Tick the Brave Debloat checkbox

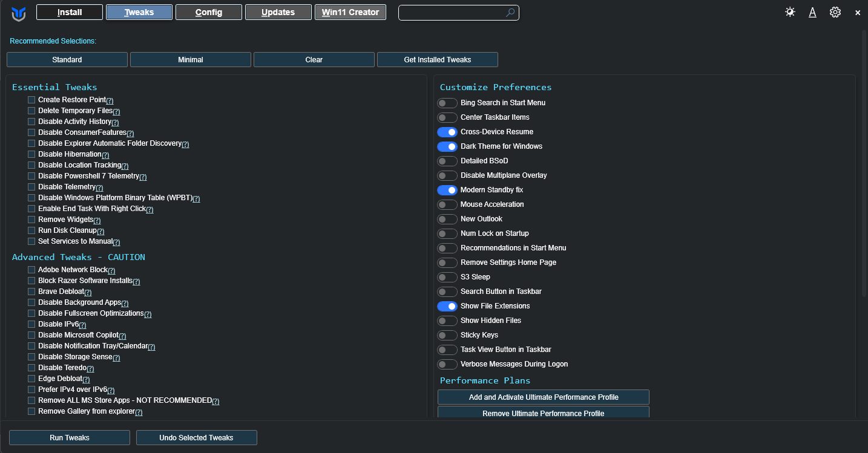31,292
